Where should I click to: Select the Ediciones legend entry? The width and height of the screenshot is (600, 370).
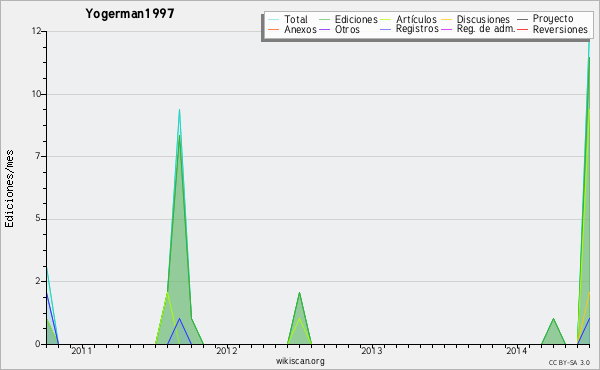tap(356, 19)
